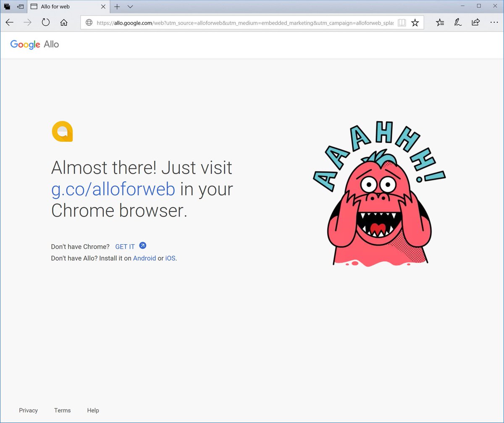504x423 pixels.
Task: Open the iOS install link
Action: pos(170,258)
